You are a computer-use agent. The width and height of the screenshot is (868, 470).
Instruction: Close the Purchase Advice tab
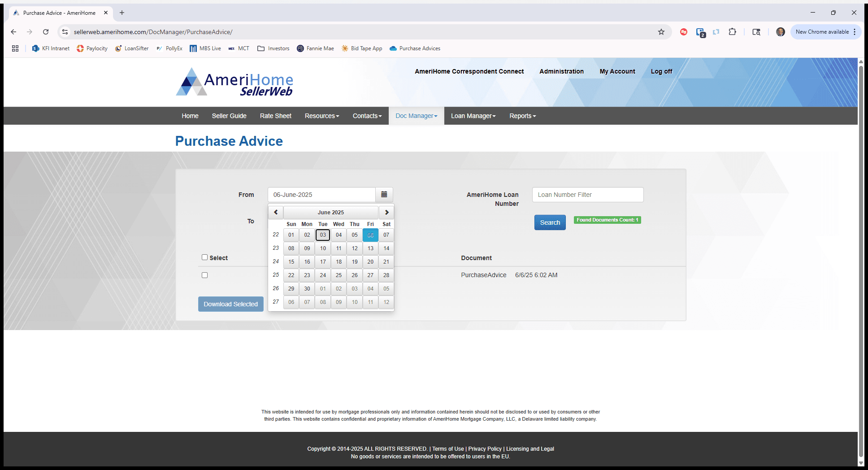(x=106, y=13)
